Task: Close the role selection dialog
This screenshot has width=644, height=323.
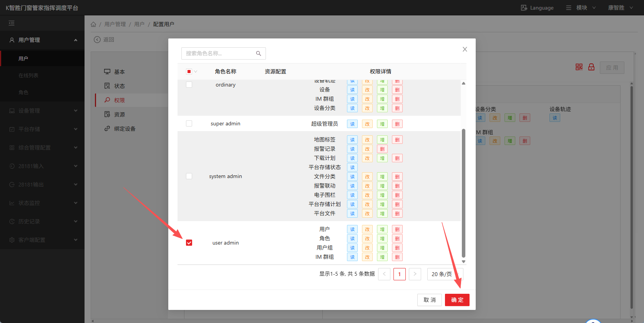Action: [x=465, y=49]
